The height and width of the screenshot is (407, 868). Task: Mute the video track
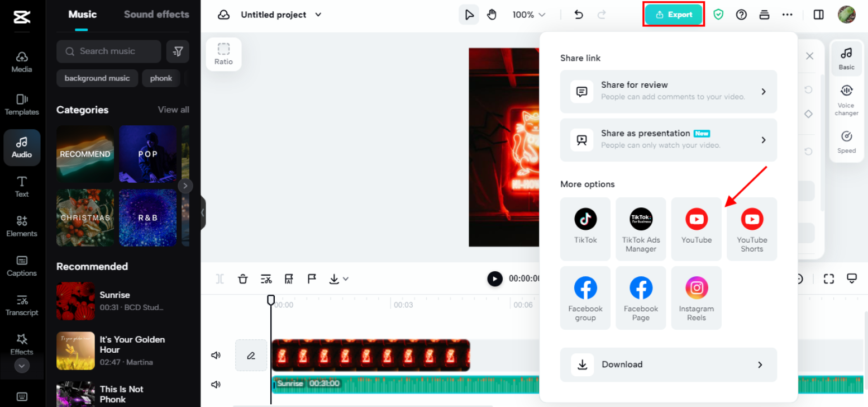click(x=216, y=355)
